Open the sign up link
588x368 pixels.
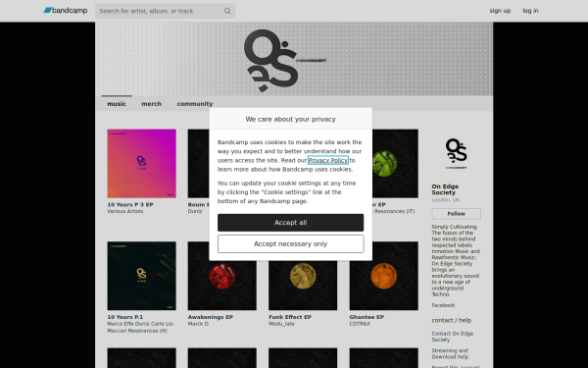click(x=500, y=11)
